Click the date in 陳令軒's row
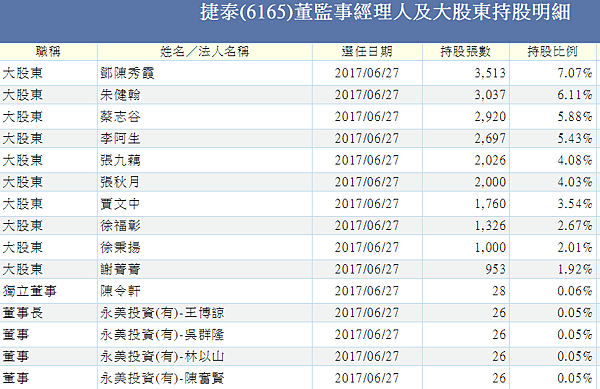Screen dimensions: 600x389 [x=367, y=291]
